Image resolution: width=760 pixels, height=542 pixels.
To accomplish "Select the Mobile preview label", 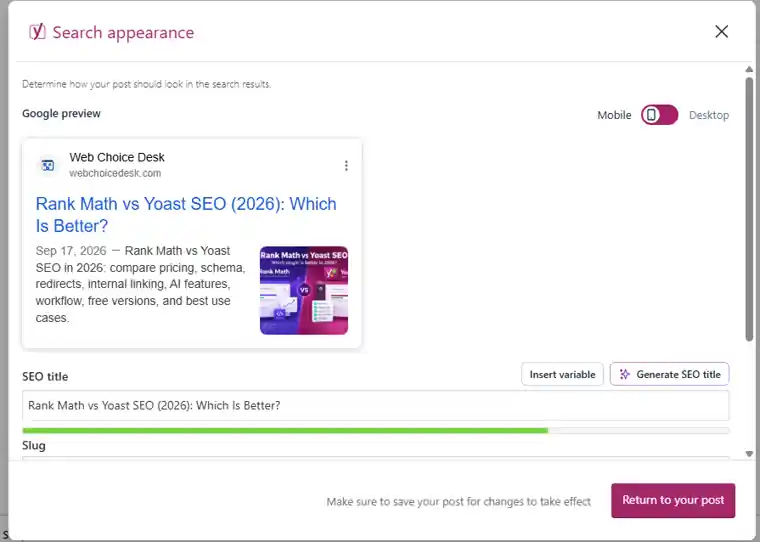I will click(x=614, y=115).
